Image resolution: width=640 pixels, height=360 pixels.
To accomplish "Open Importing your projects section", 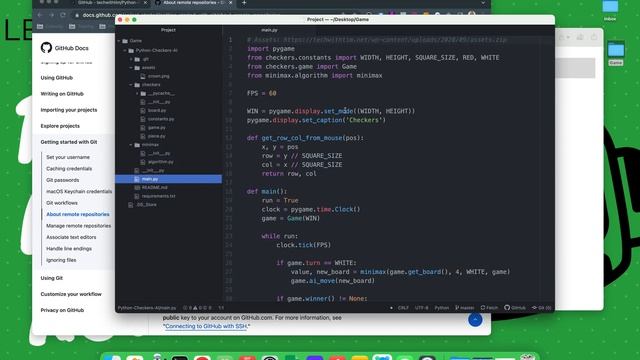I will 69,110.
